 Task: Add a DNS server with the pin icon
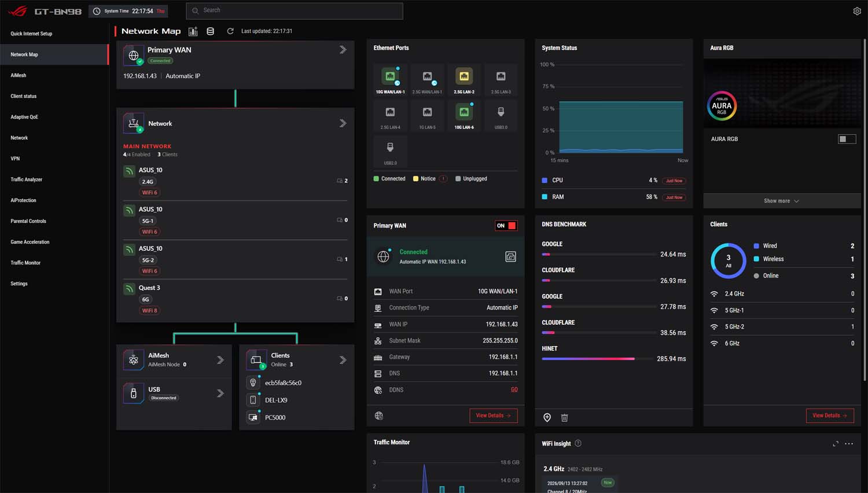click(547, 418)
